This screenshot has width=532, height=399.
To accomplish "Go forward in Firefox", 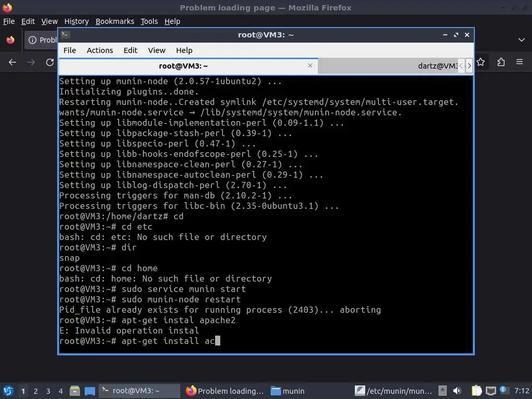I will click(x=31, y=62).
